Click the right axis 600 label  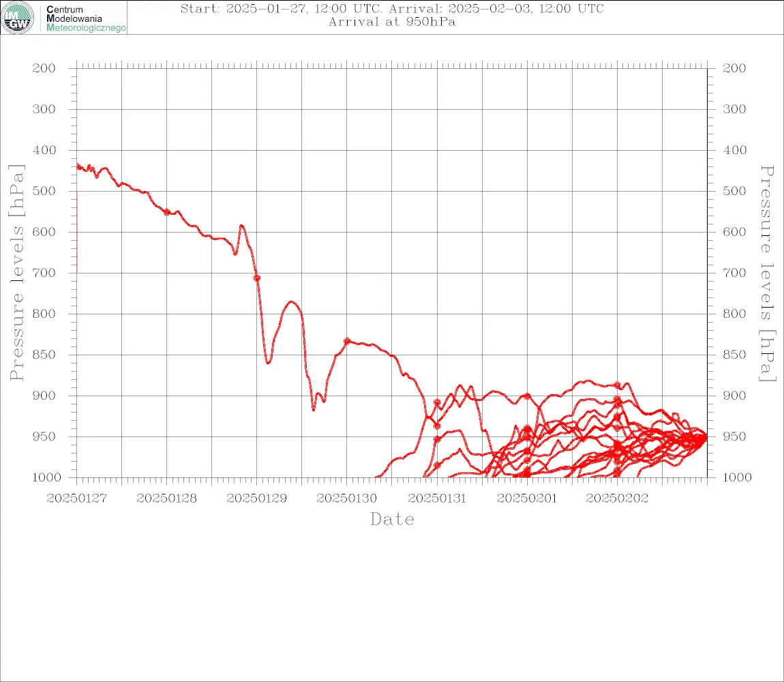click(734, 232)
